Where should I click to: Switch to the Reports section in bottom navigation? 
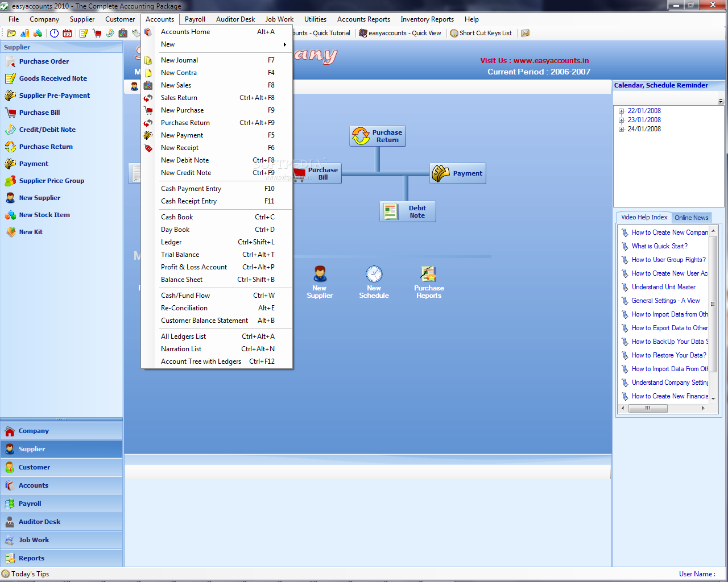tap(61, 558)
